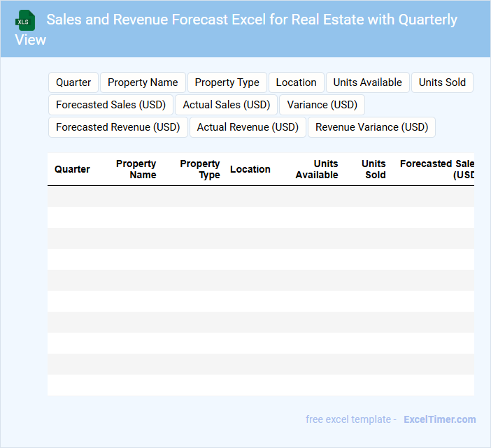Click the green XLS file icon
The image size is (491, 448).
pos(25,20)
